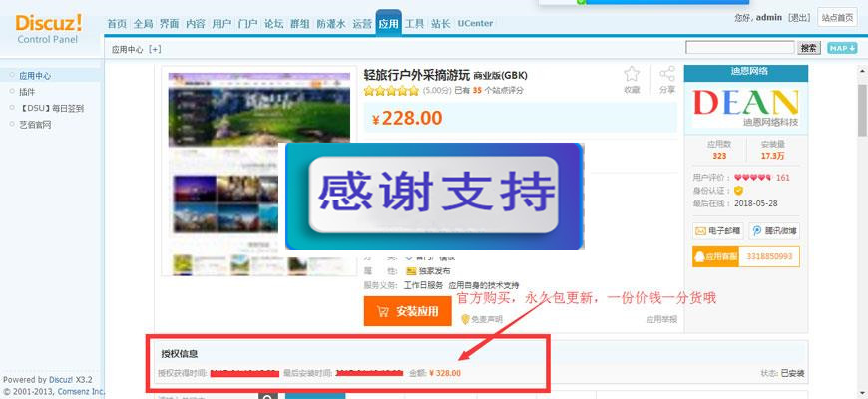868x399 pixels.
Task: Click the DEAN developer logo
Action: tap(745, 107)
